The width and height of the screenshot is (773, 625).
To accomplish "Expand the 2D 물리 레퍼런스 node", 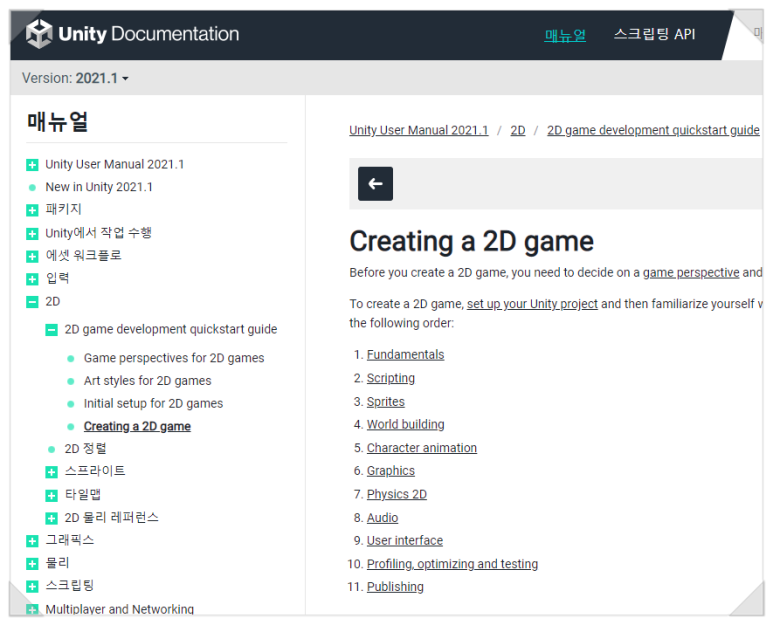I will click(51, 518).
